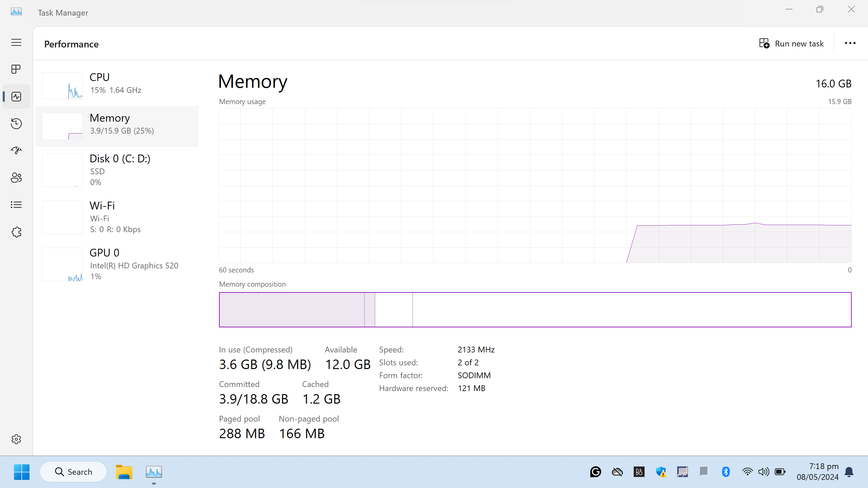The height and width of the screenshot is (488, 868).
Task: Select Disk 0 (C: D:) item
Action: (117, 170)
